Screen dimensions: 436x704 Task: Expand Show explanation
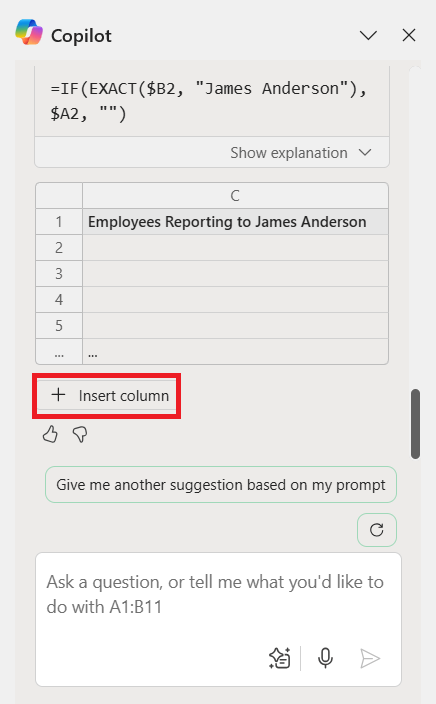(x=301, y=153)
